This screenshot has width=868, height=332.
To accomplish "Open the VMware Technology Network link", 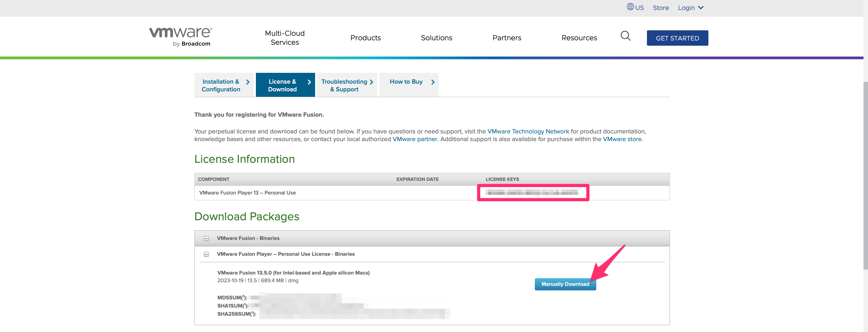I will click(528, 131).
